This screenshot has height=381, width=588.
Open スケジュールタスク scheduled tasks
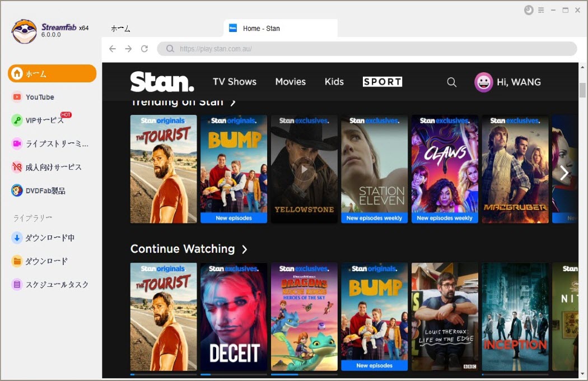click(x=50, y=285)
